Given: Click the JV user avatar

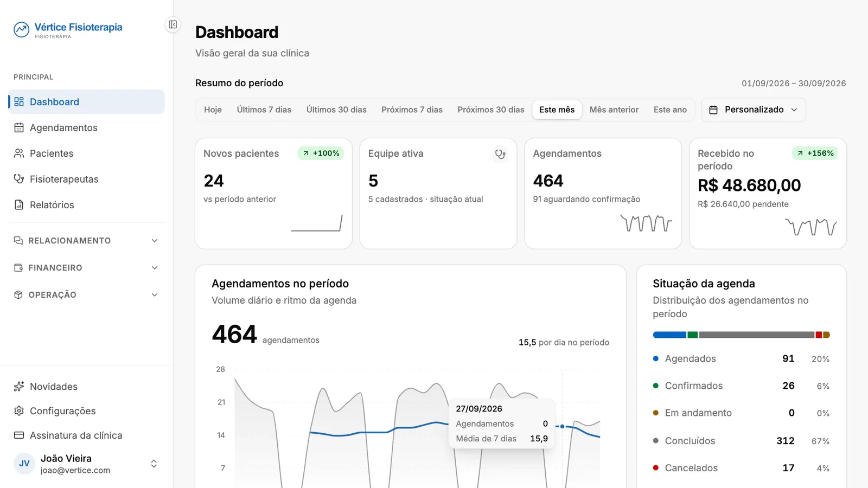Looking at the screenshot, I should tap(24, 464).
